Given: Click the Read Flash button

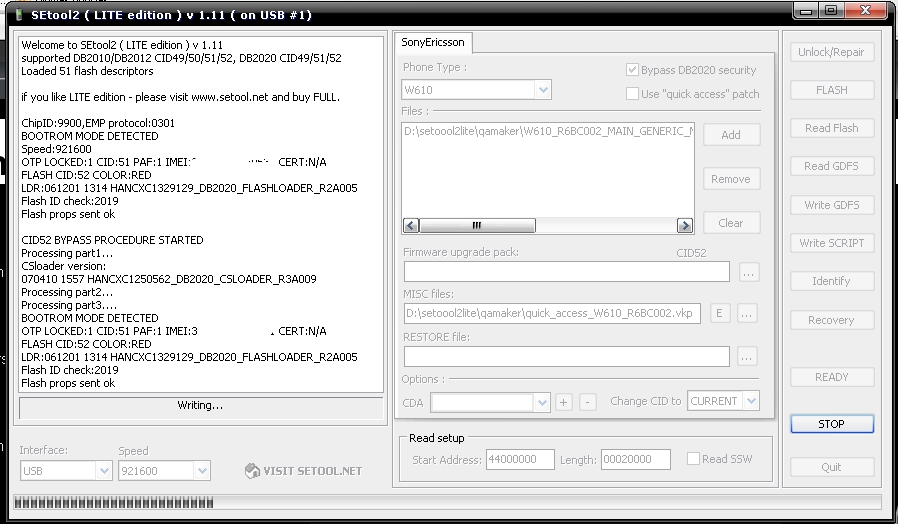Looking at the screenshot, I should [x=832, y=128].
